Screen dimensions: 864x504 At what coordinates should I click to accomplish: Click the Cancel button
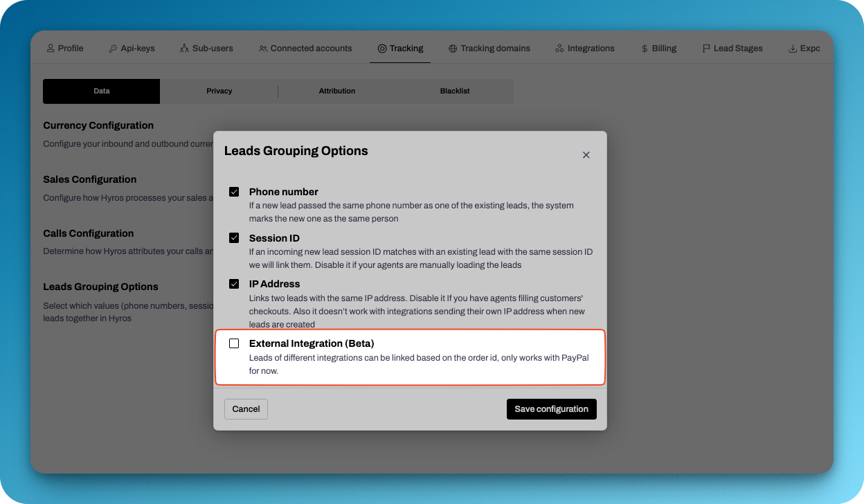point(246,409)
